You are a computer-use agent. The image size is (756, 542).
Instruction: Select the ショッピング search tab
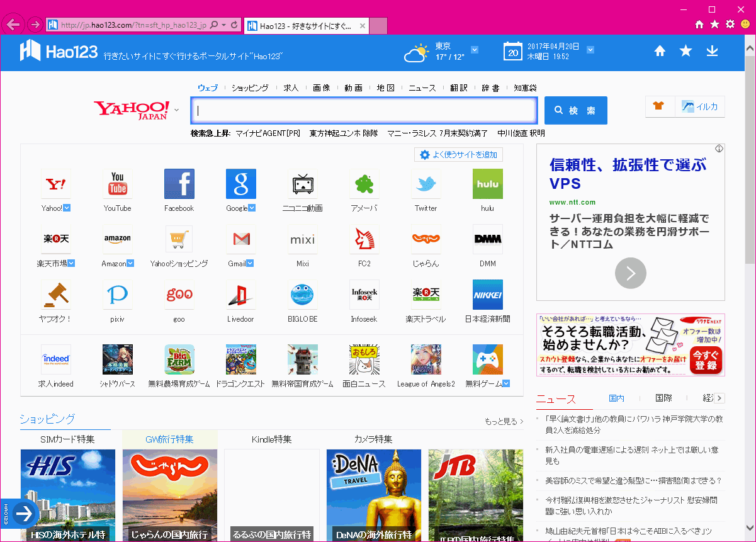[250, 88]
